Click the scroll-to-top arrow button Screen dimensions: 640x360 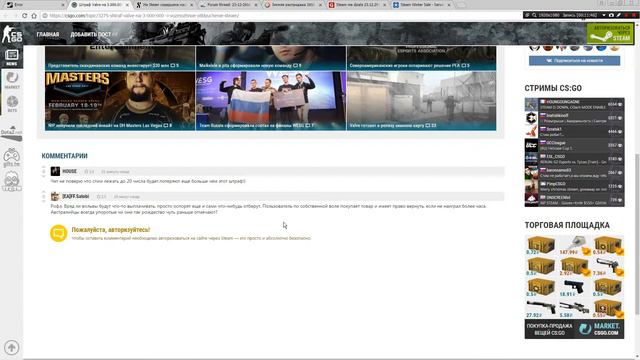click(11, 347)
